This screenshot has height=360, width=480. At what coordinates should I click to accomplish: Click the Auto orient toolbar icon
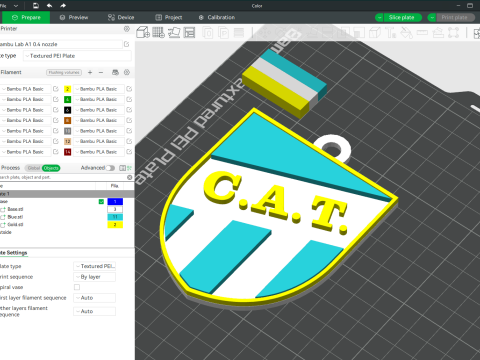pyautogui.click(x=174, y=32)
